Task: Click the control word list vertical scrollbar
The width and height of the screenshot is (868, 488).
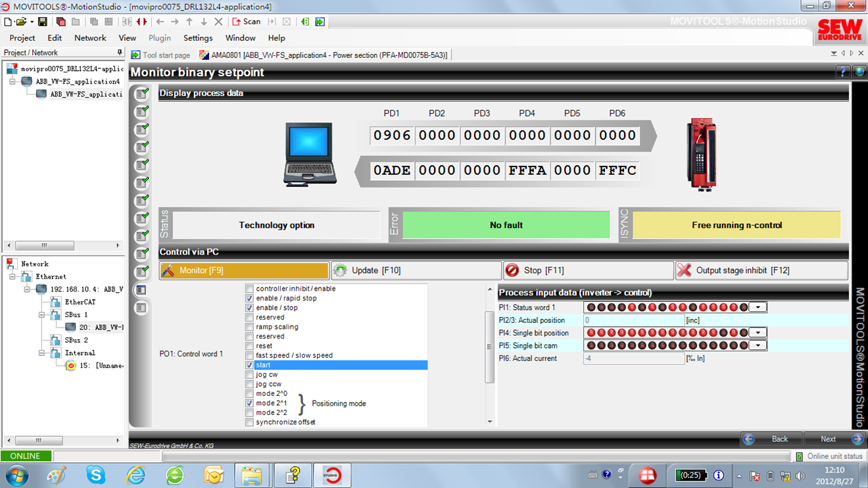Action: [489, 347]
